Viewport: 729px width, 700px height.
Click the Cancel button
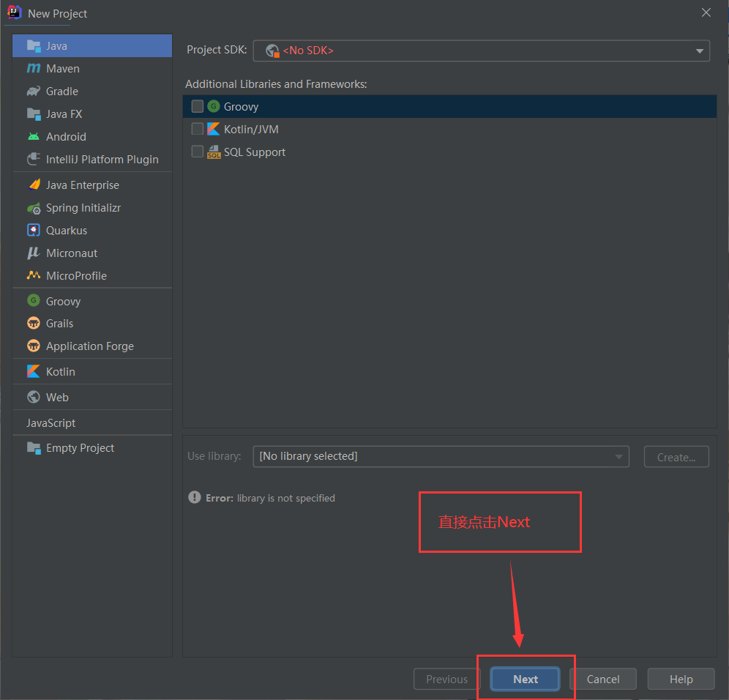tap(603, 679)
